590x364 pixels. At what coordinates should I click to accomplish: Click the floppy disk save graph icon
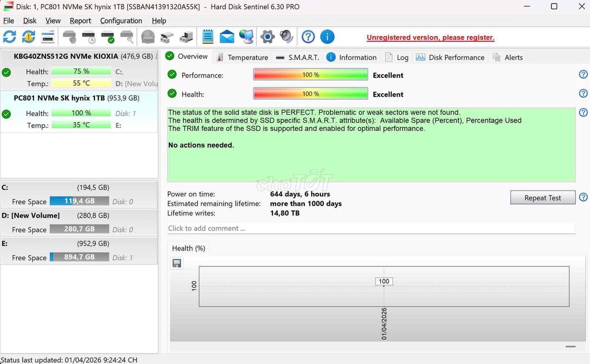[x=177, y=263]
